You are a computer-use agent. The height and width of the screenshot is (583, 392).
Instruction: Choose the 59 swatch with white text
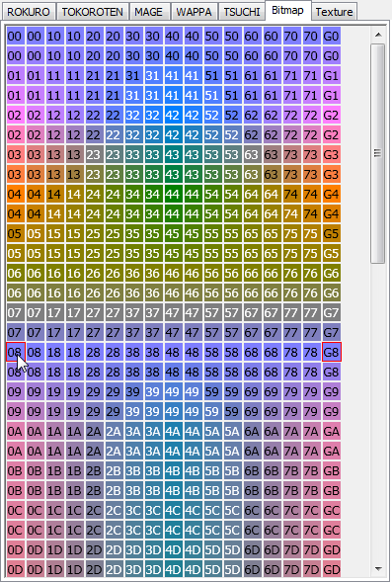pyautogui.click(x=212, y=411)
